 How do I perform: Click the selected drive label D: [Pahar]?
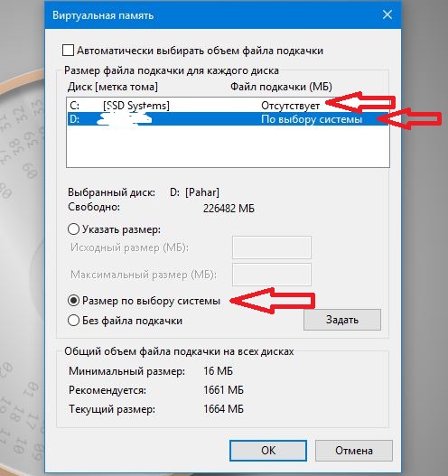194,192
